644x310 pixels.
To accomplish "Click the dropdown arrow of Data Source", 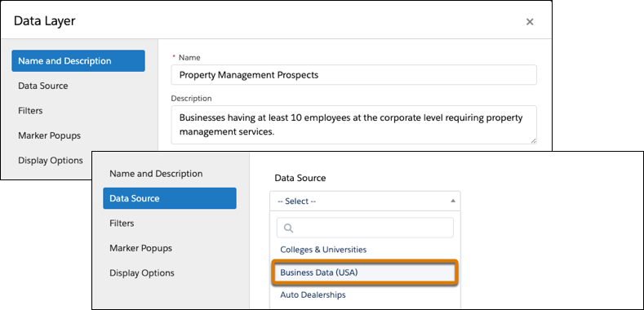I will coord(453,201).
